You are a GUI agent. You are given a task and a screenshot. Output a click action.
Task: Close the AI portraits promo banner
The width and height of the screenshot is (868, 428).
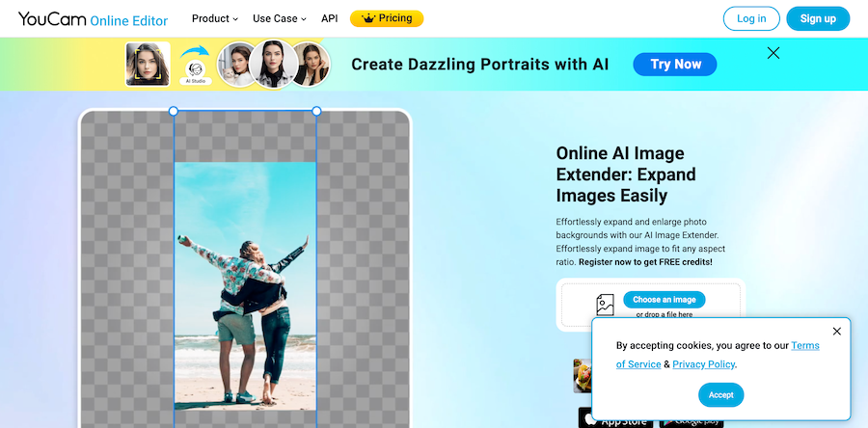[773, 53]
